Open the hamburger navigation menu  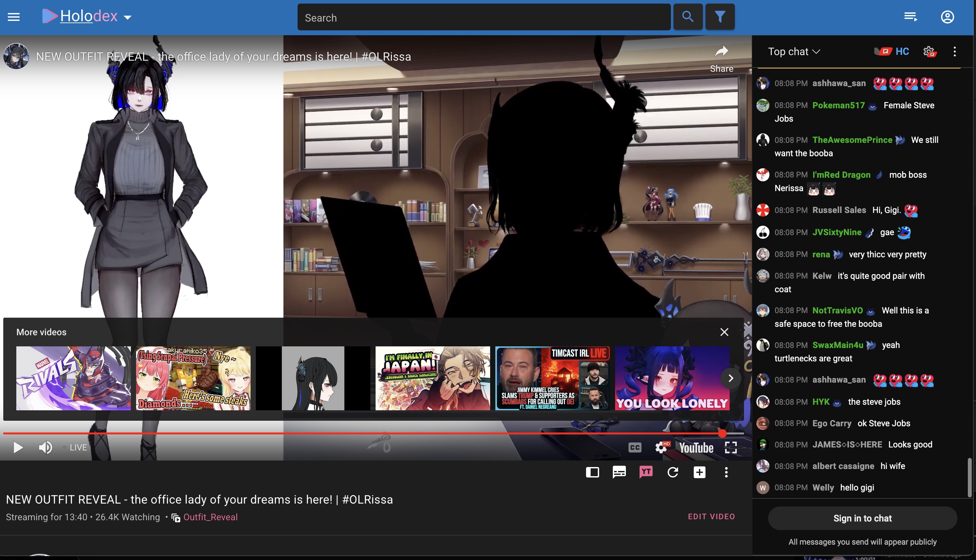click(x=13, y=17)
